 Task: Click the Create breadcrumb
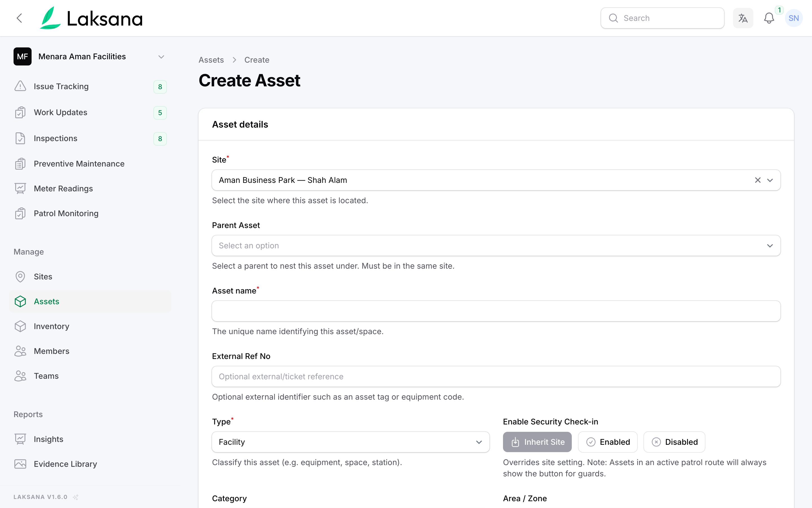(257, 60)
